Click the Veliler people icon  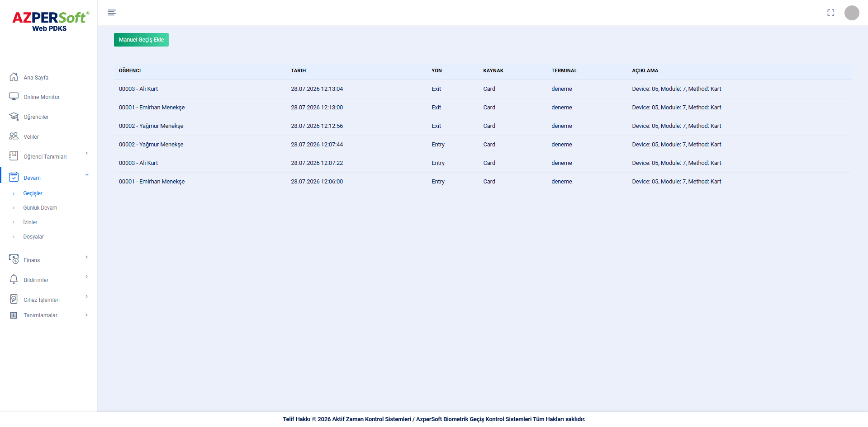pos(14,136)
